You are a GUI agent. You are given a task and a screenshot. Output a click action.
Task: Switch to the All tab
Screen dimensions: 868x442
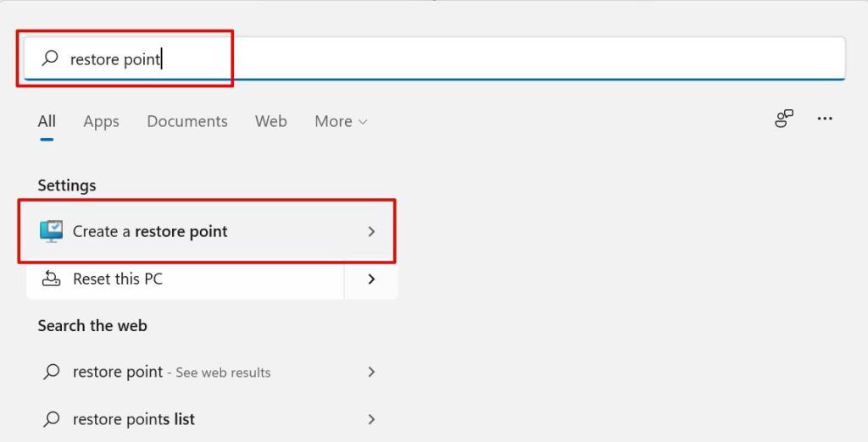coord(47,121)
